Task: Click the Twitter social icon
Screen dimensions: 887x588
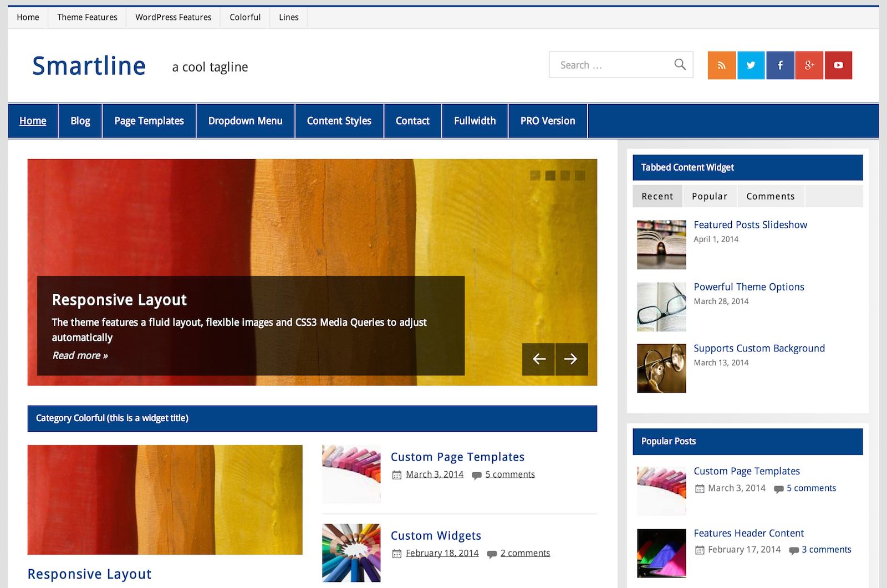Action: pyautogui.click(x=751, y=65)
